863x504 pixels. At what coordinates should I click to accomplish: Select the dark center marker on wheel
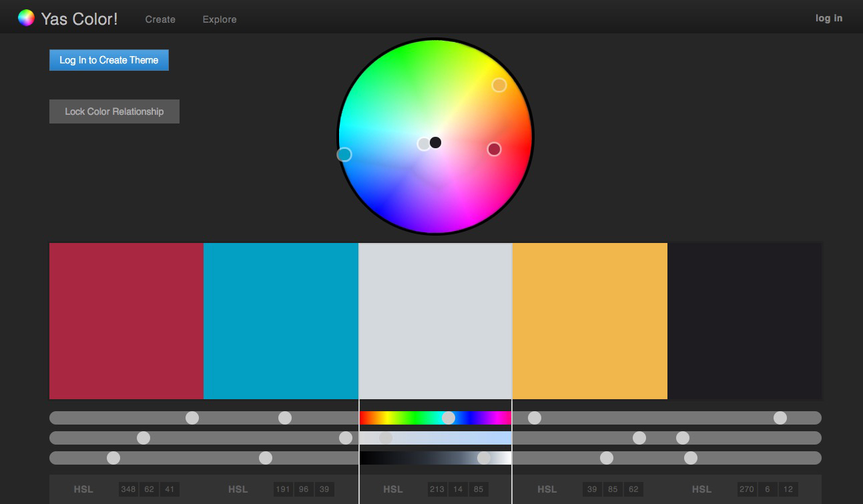click(436, 142)
